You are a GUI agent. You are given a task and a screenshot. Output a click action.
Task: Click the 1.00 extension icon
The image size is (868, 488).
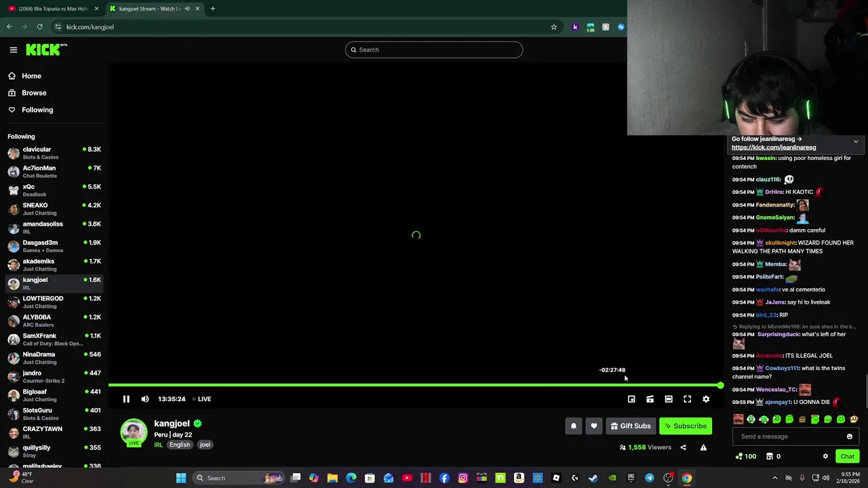pyautogui.click(x=591, y=27)
